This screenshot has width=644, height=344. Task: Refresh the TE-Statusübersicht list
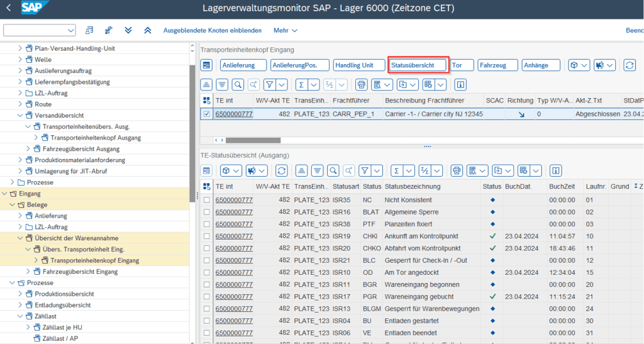[x=281, y=170]
